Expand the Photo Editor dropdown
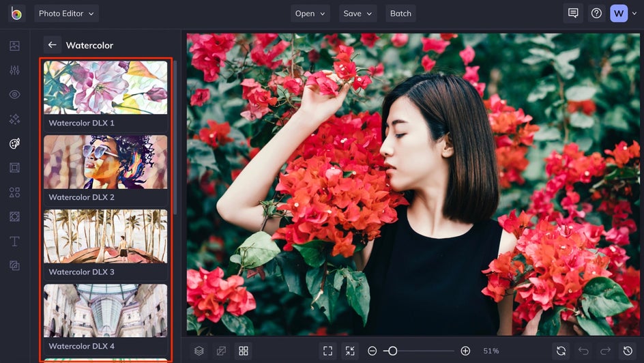This screenshot has height=363, width=644. click(x=66, y=14)
